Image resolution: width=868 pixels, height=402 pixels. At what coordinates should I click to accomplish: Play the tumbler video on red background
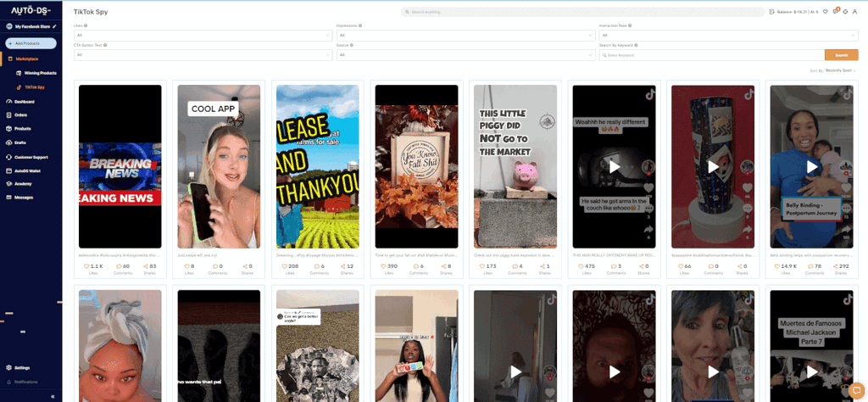point(713,166)
